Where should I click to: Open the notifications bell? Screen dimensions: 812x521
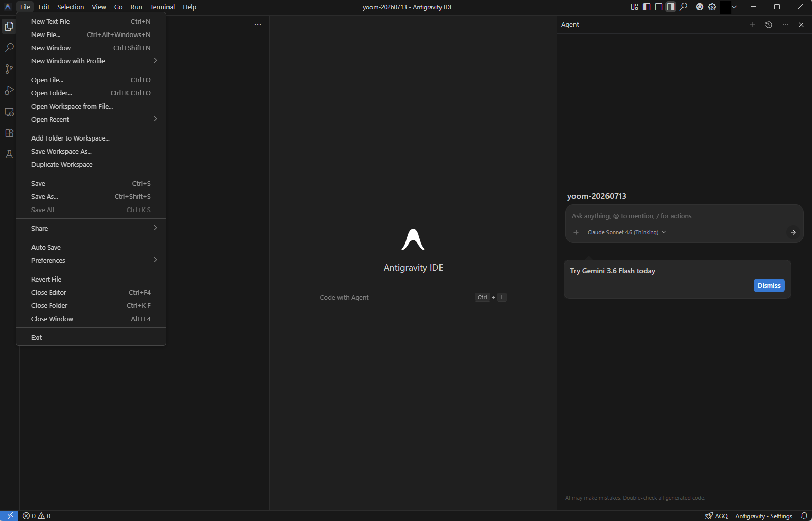(x=804, y=516)
